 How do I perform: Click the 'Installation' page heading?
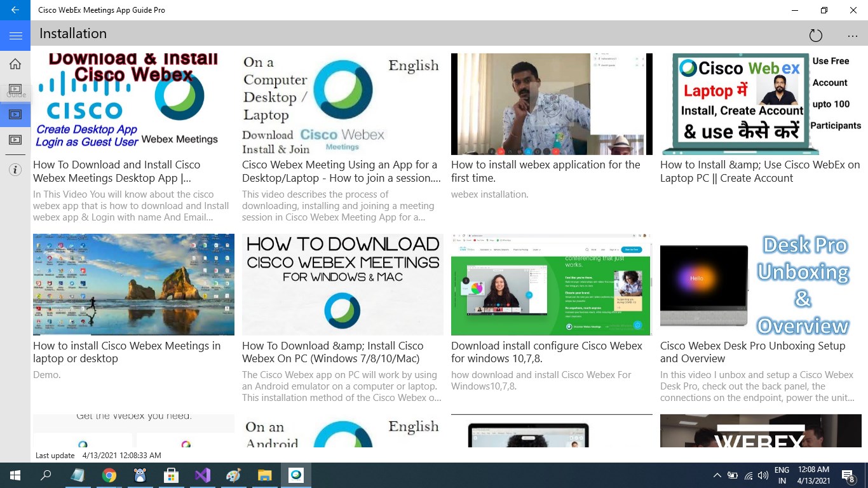pyautogui.click(x=73, y=34)
